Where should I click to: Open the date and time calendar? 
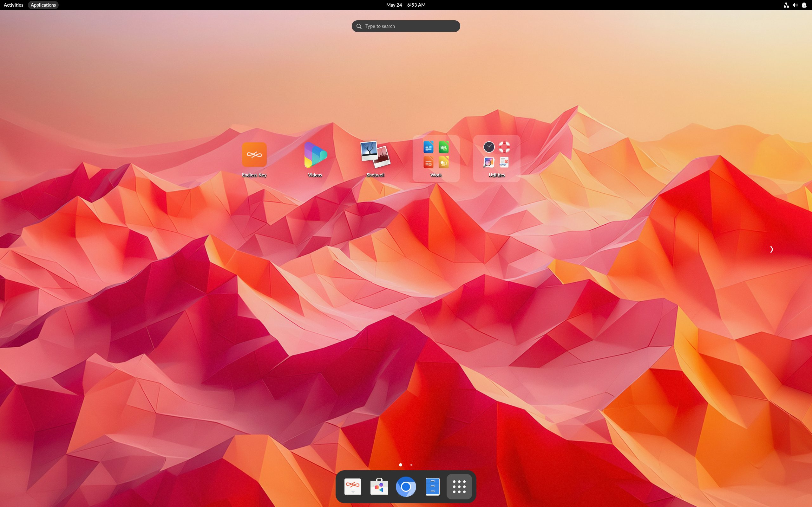pyautogui.click(x=406, y=5)
